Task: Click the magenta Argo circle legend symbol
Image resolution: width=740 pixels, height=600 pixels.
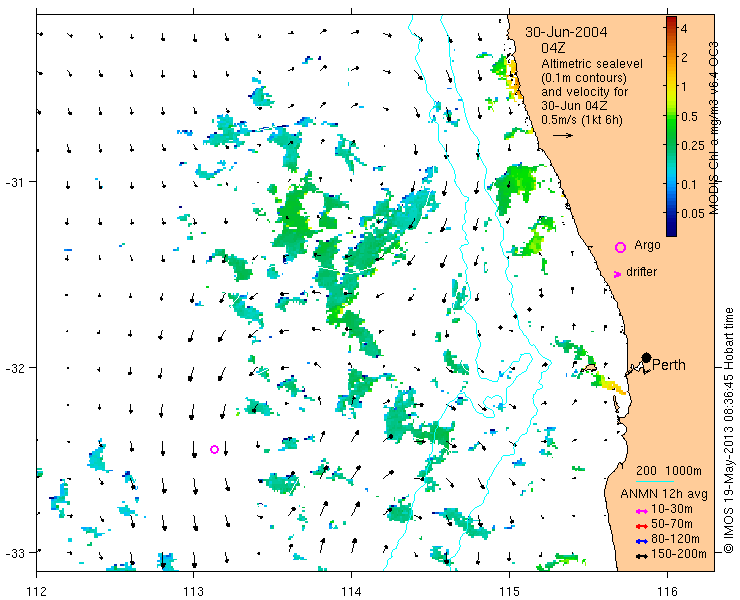Action: click(x=620, y=247)
